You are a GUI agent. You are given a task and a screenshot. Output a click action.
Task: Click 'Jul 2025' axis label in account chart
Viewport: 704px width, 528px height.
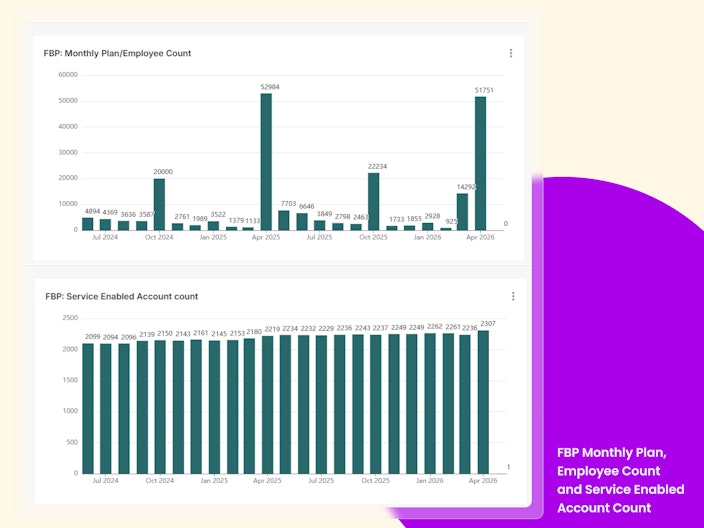coord(321,480)
